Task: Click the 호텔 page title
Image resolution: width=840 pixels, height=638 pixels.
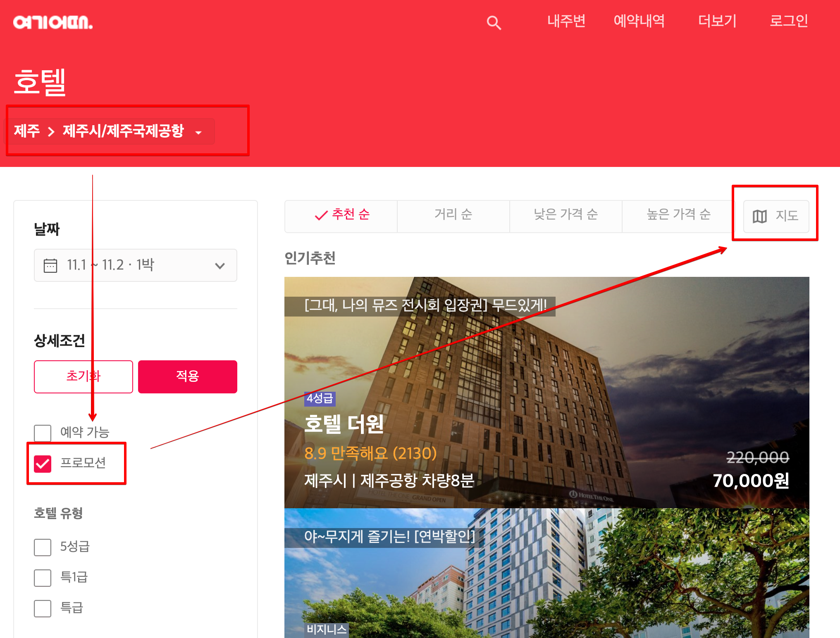Action: (40, 82)
